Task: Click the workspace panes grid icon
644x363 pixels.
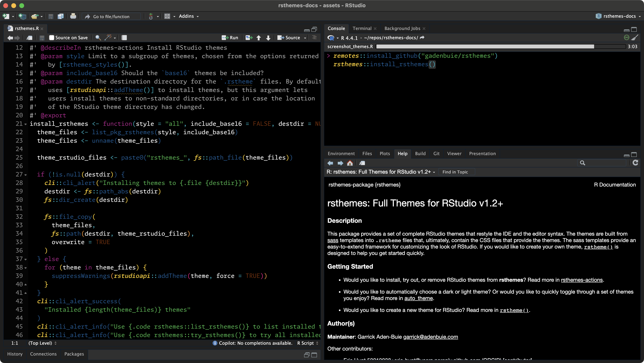Action: 167,16
